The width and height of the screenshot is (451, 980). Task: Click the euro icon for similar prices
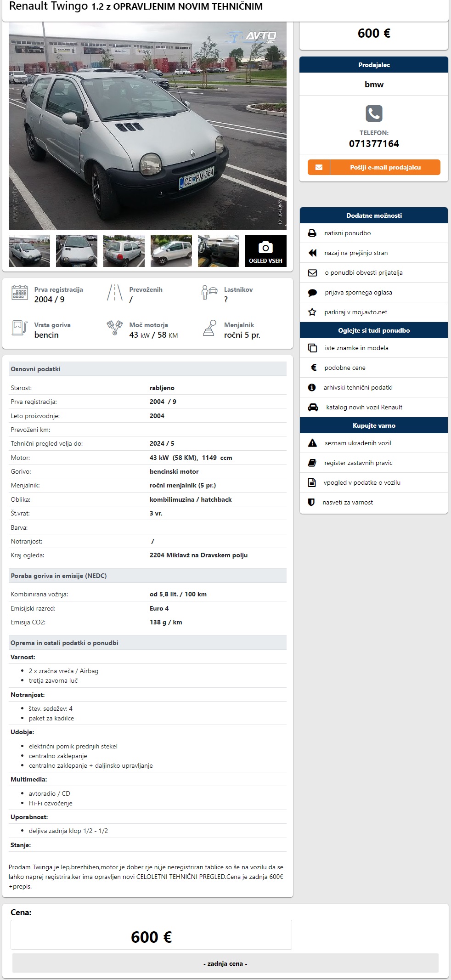(314, 368)
